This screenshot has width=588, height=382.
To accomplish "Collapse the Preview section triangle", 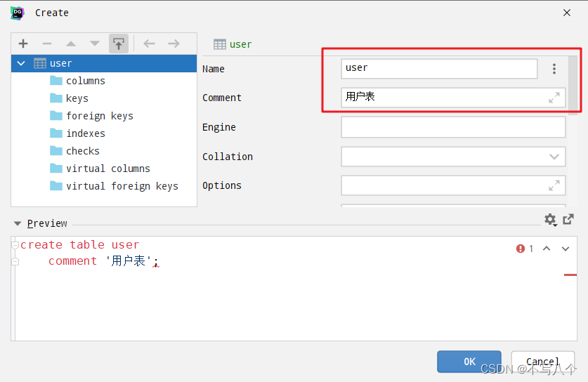I will click(18, 223).
